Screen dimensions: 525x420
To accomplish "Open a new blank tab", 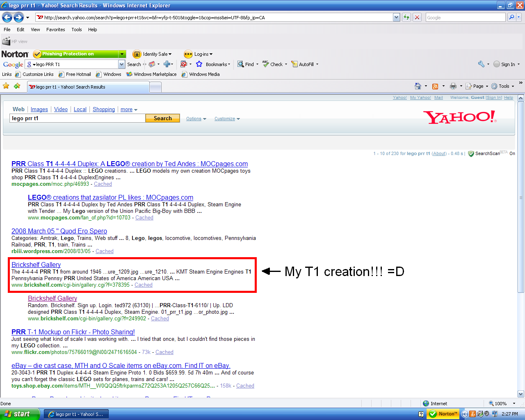I will point(155,87).
